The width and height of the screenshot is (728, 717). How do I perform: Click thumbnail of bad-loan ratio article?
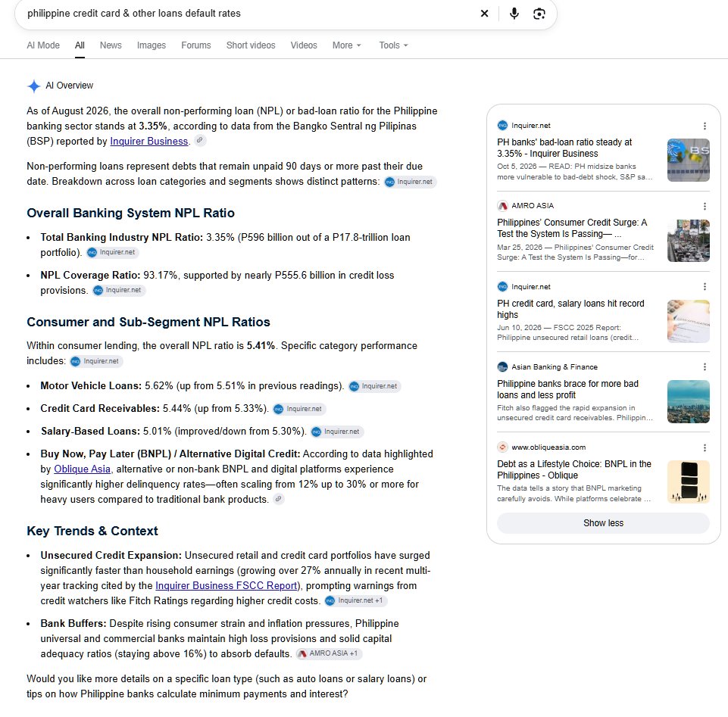pyautogui.click(x=688, y=160)
